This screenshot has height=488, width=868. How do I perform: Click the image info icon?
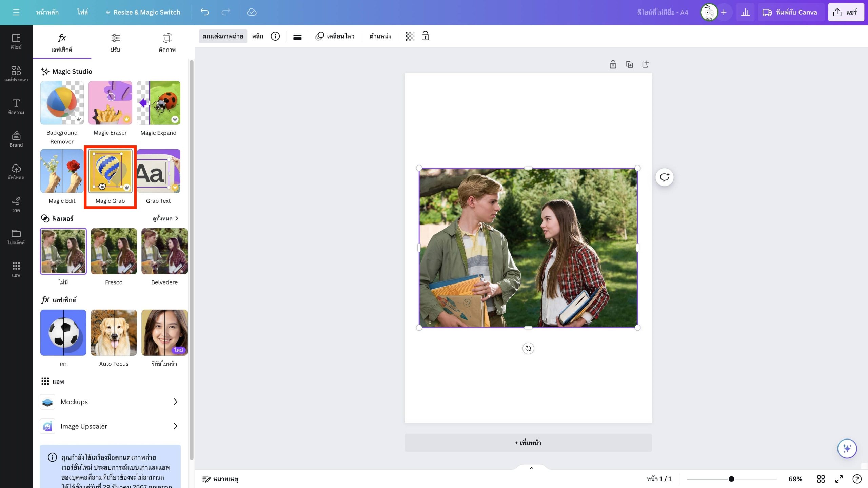click(x=275, y=36)
